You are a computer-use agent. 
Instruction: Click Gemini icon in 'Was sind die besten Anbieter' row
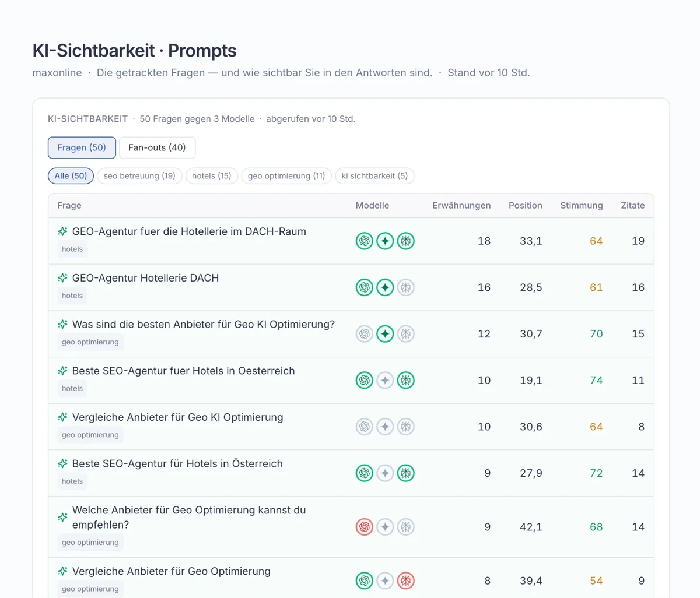[385, 334]
